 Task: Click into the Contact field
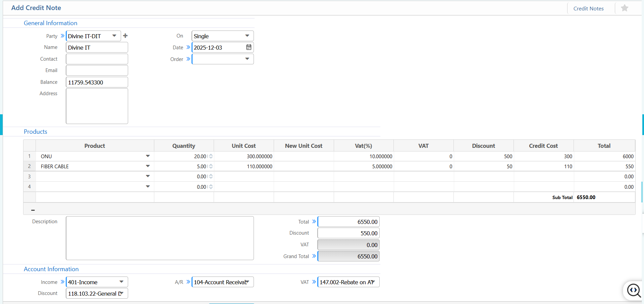[x=97, y=59]
